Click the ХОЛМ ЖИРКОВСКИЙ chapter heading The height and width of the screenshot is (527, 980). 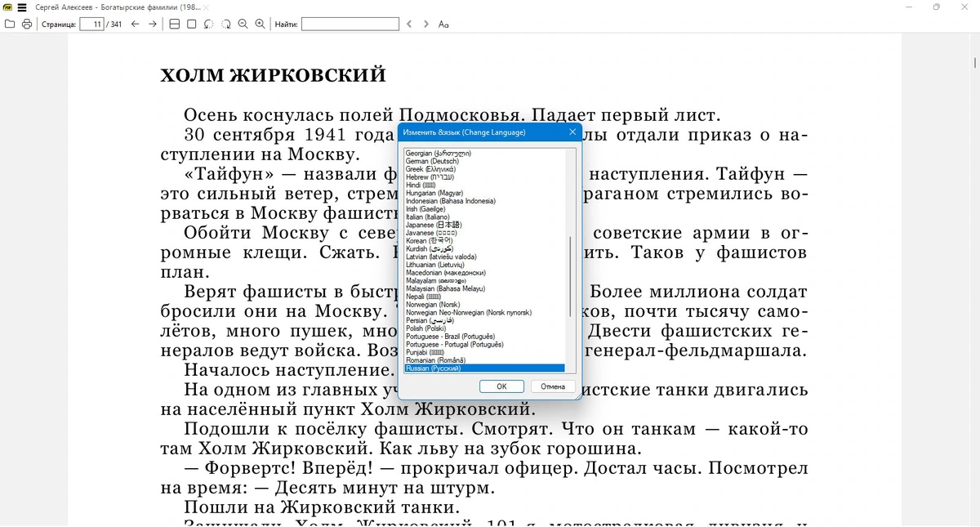click(x=273, y=76)
